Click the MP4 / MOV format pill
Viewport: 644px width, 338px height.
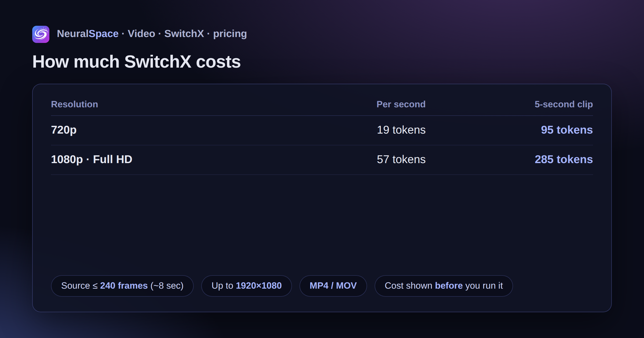[333, 286]
